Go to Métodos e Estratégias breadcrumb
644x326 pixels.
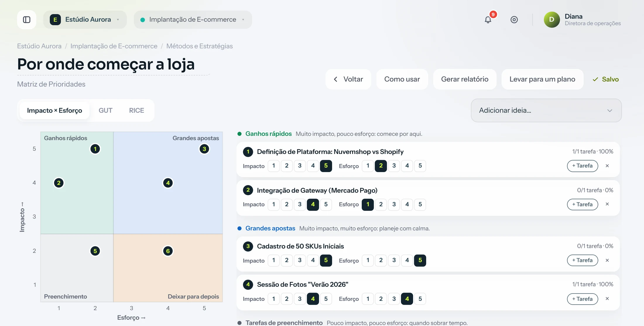tap(200, 46)
